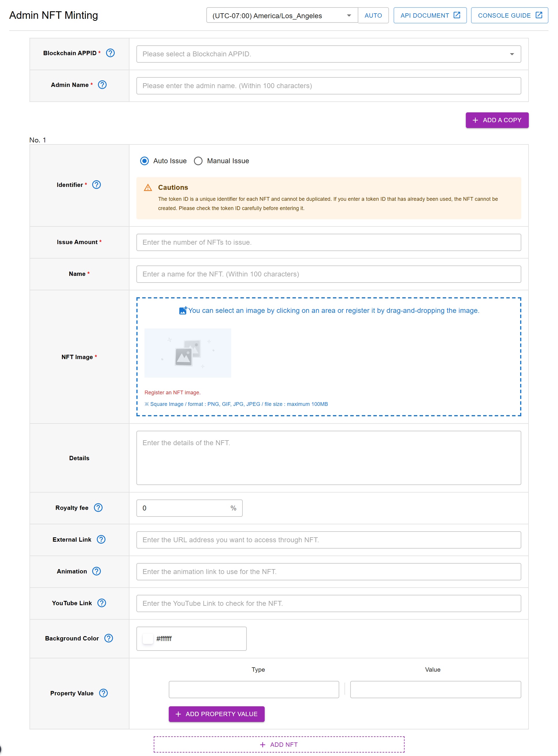The width and height of the screenshot is (558, 756).
Task: Click Property Value help icon
Action: [x=103, y=693]
